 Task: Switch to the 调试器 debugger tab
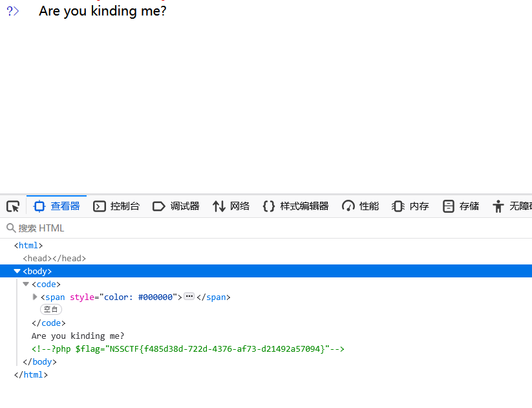[x=176, y=206]
